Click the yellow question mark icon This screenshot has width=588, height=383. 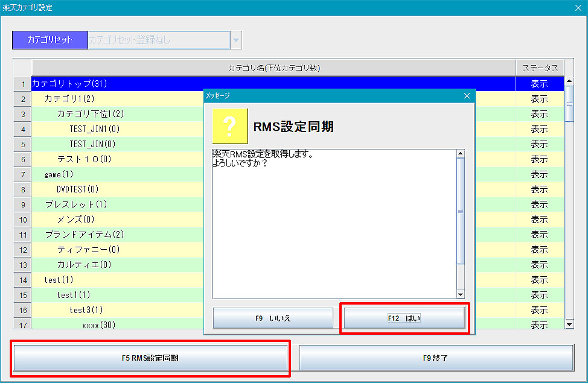pos(230,126)
